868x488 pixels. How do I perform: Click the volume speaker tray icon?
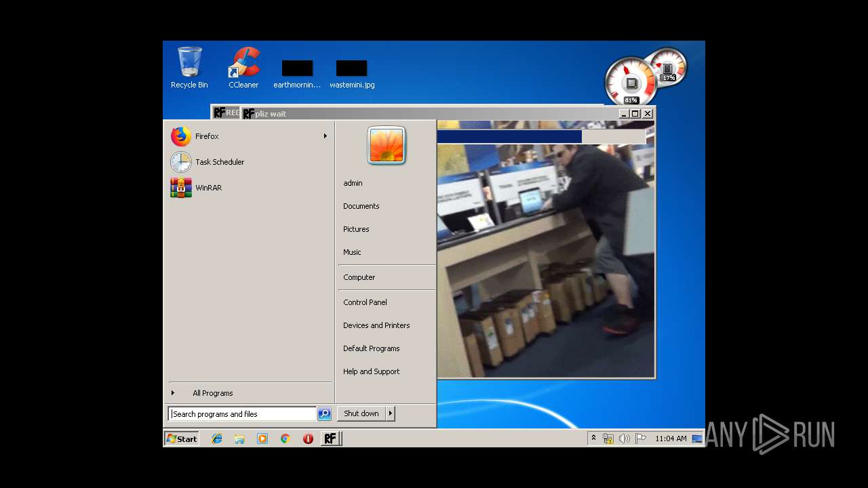[625, 439]
